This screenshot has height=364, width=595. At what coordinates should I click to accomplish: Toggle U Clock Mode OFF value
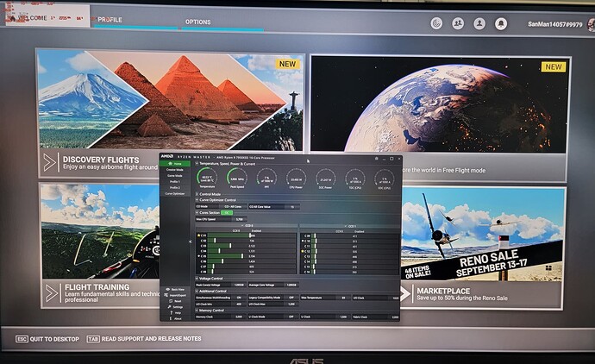291,317
